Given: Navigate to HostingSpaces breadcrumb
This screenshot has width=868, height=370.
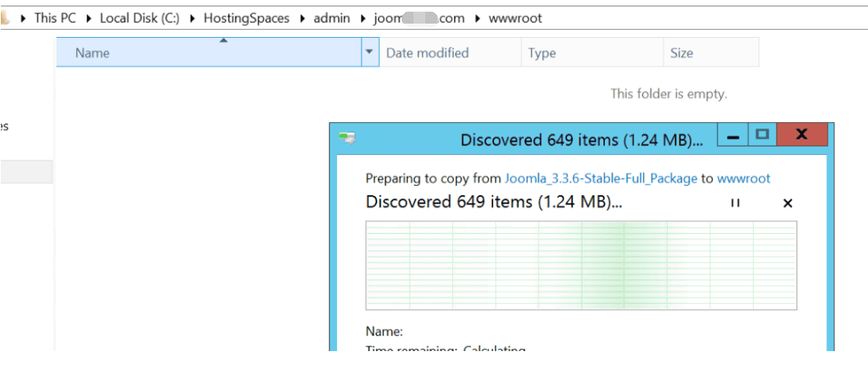Looking at the screenshot, I should (x=247, y=18).
